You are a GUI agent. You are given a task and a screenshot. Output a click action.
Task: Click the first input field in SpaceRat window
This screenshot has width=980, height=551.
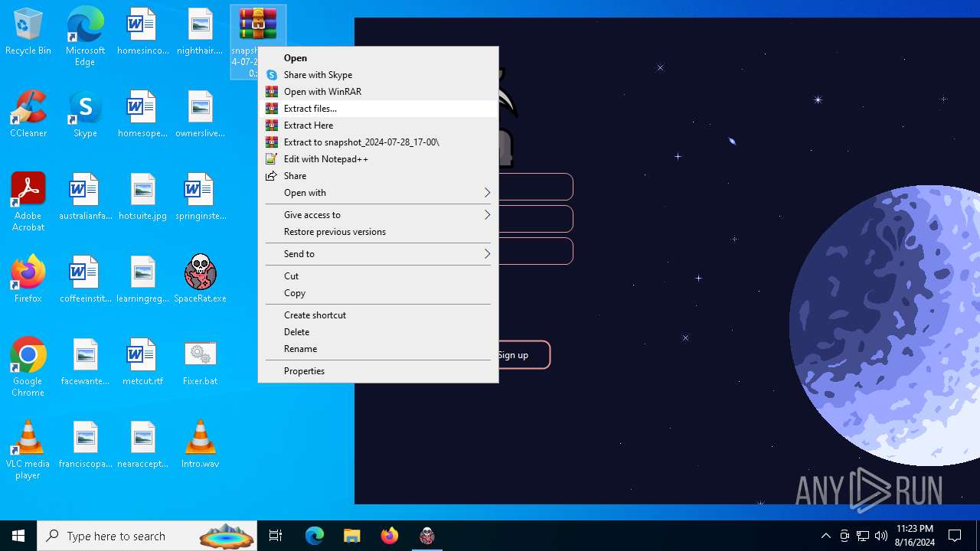click(x=535, y=187)
